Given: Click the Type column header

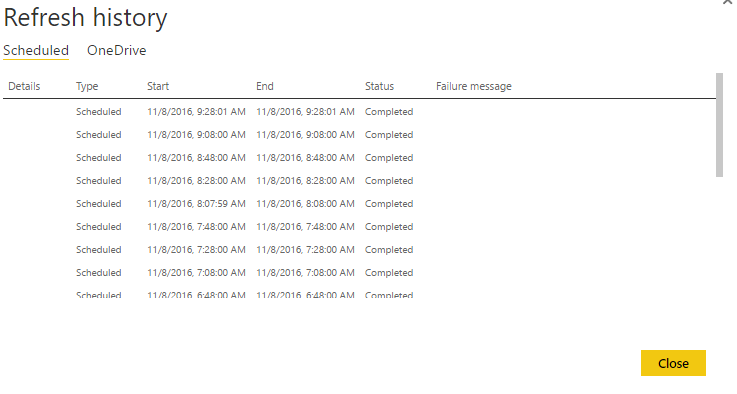Looking at the screenshot, I should point(87,87).
